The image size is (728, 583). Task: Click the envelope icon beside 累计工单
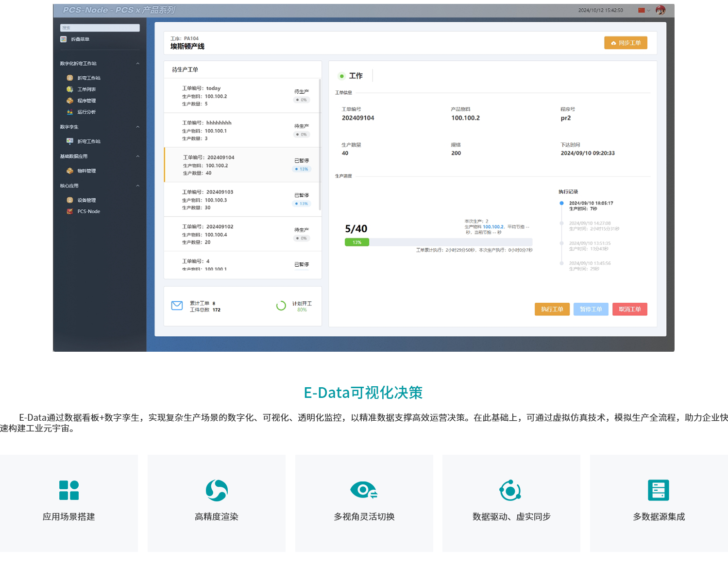[x=177, y=306]
